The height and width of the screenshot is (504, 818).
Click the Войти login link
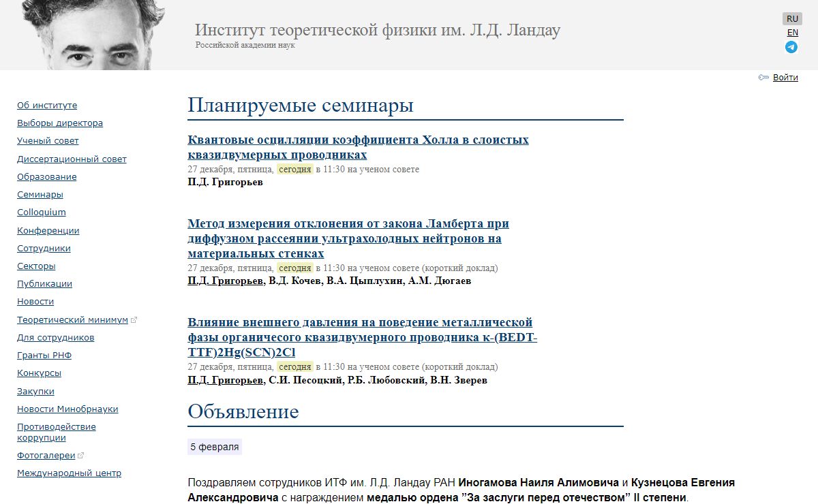[785, 78]
